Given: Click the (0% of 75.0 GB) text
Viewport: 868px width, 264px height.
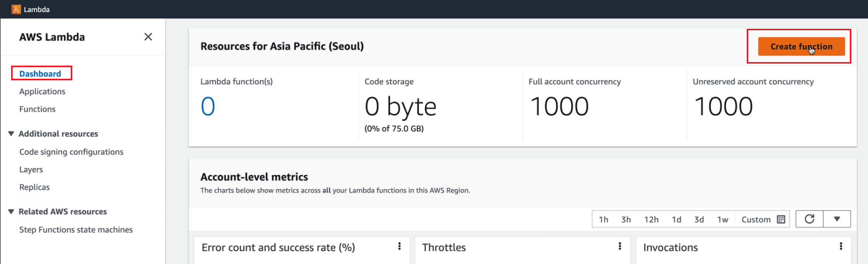Looking at the screenshot, I should [394, 129].
